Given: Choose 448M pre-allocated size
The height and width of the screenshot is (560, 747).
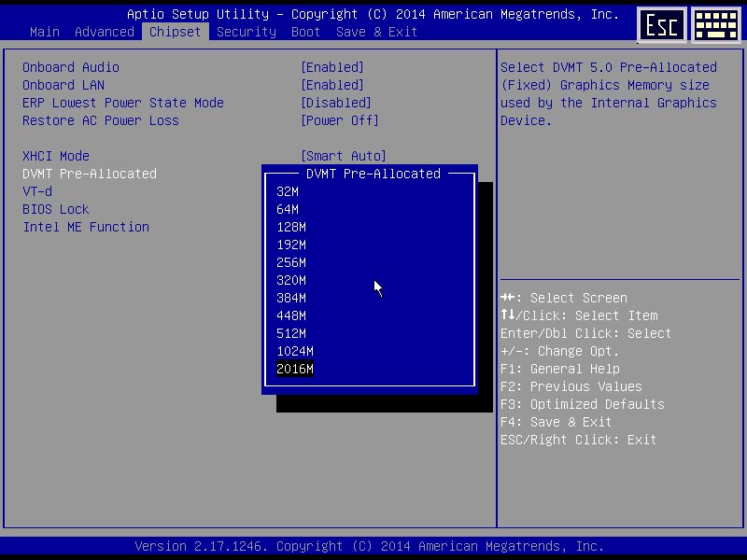Looking at the screenshot, I should click(291, 315).
